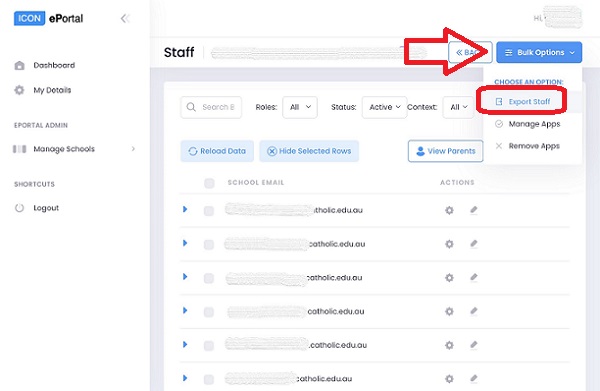Click the edit pencil in third staff row

[x=474, y=277]
